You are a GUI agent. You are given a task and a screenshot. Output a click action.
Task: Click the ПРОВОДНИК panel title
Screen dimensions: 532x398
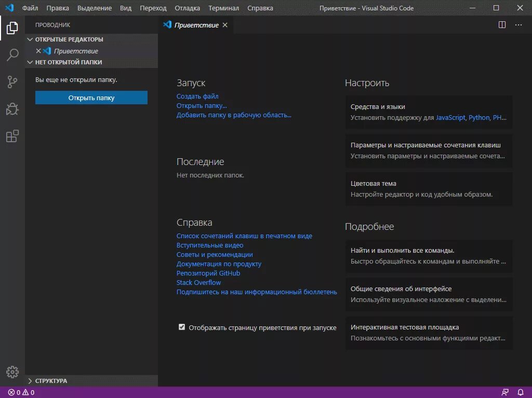coord(52,25)
